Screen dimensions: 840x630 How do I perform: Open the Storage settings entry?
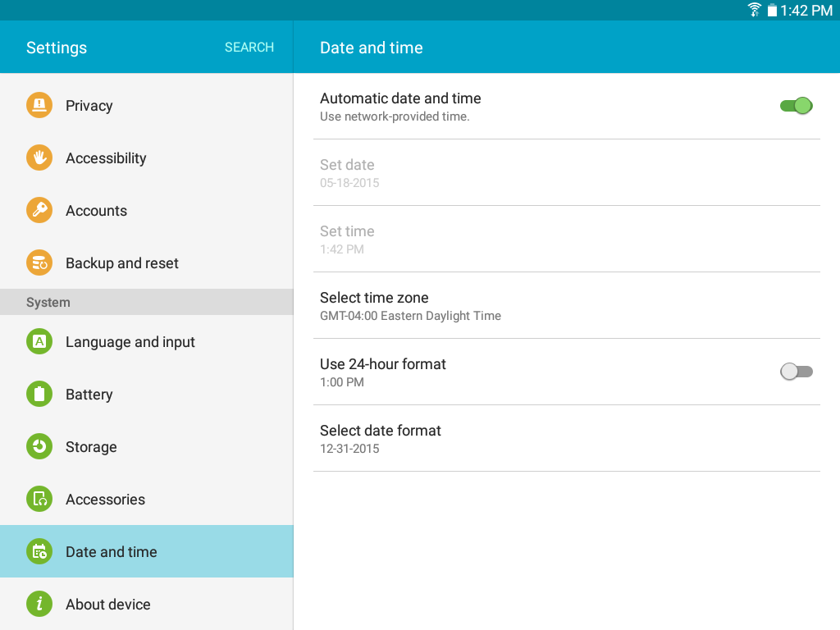(x=147, y=447)
